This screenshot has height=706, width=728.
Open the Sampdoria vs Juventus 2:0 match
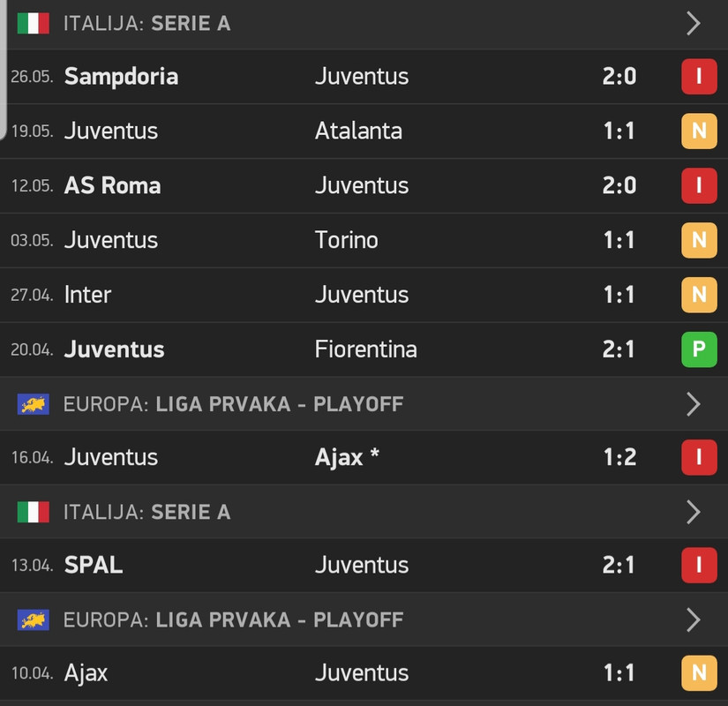[364, 76]
